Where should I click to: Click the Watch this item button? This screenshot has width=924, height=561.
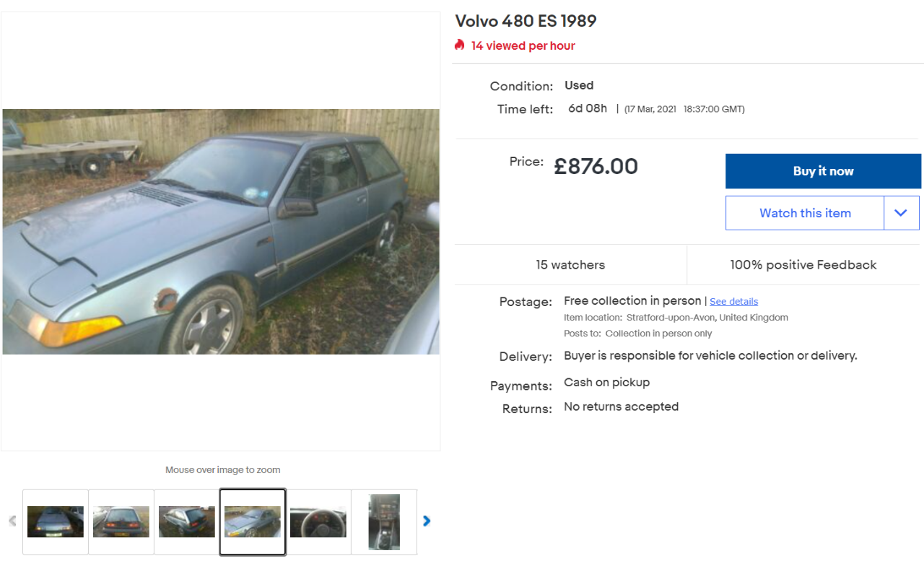click(x=805, y=213)
